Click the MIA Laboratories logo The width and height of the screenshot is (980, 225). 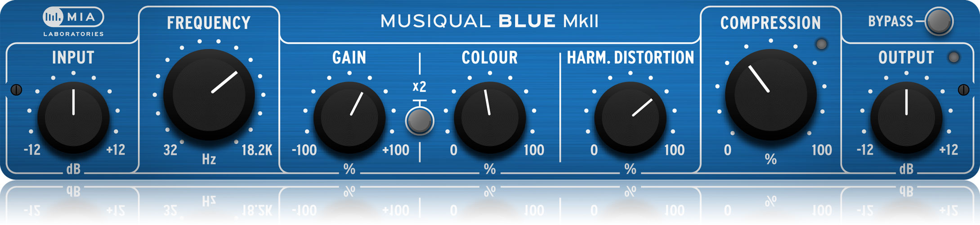(73, 22)
